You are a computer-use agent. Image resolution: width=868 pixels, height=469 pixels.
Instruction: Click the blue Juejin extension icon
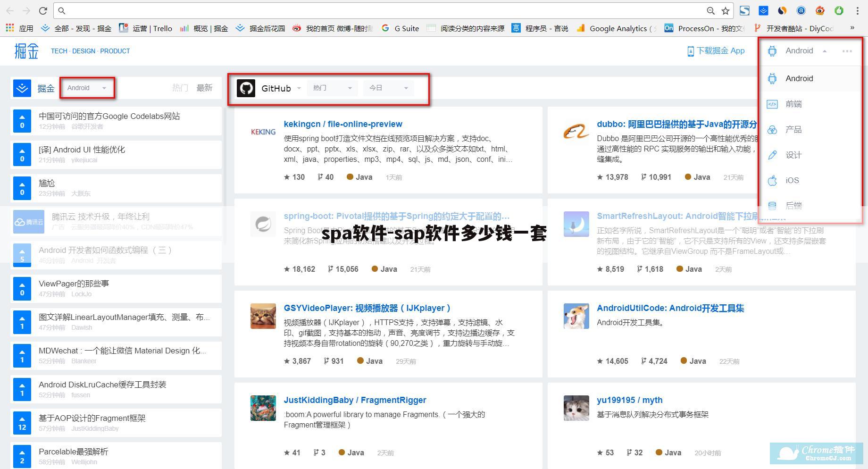point(763,10)
